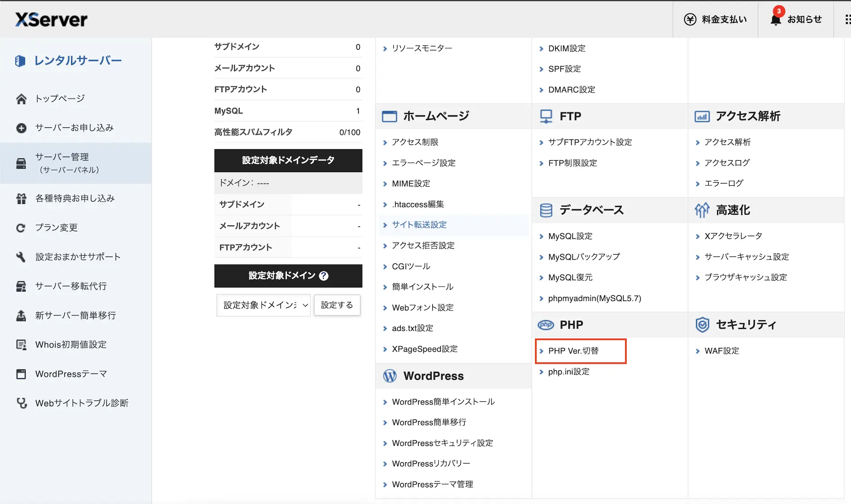Open プラン変更 in the sidebar
851x504 pixels.
pyautogui.click(x=56, y=228)
